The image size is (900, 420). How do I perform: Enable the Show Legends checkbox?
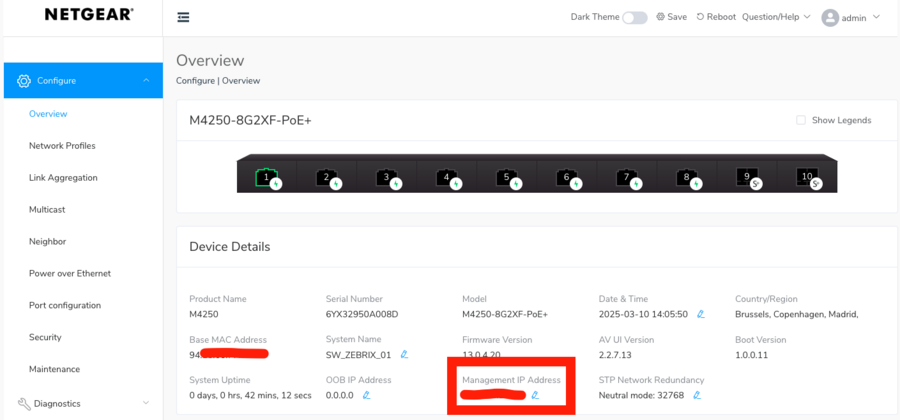tap(801, 120)
